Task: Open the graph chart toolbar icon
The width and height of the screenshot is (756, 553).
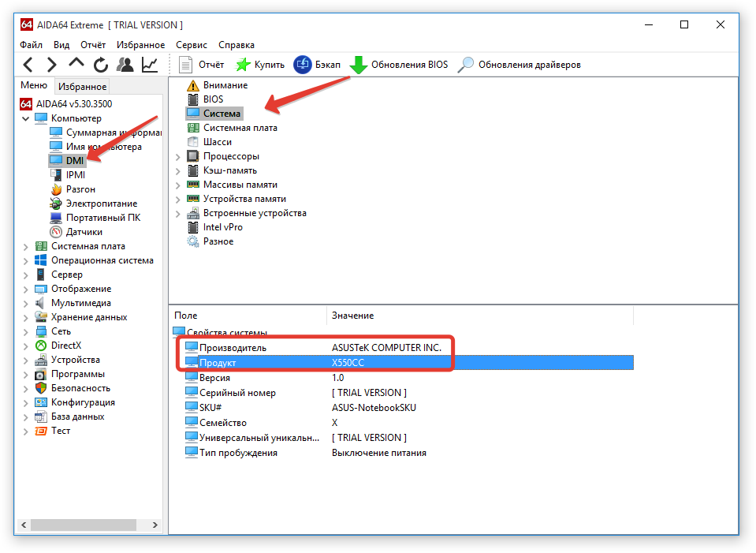Action: coord(150,65)
